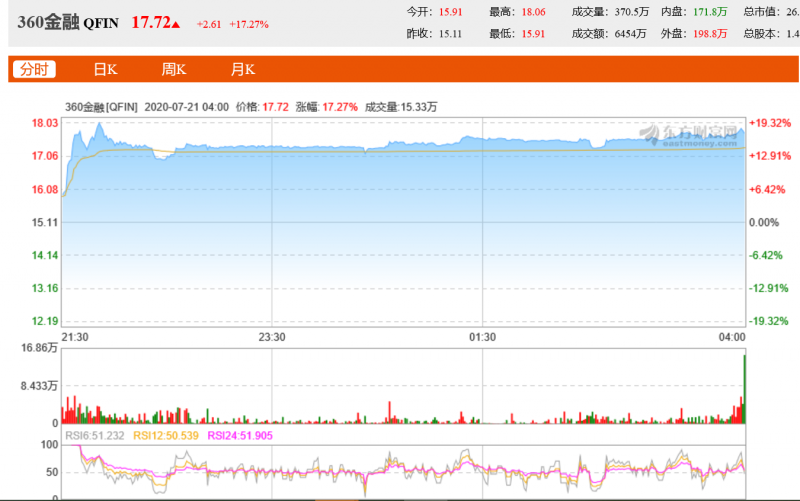This screenshot has height=501, width=800.
Task: Click the 最高 value 18.06
Action: click(x=533, y=12)
